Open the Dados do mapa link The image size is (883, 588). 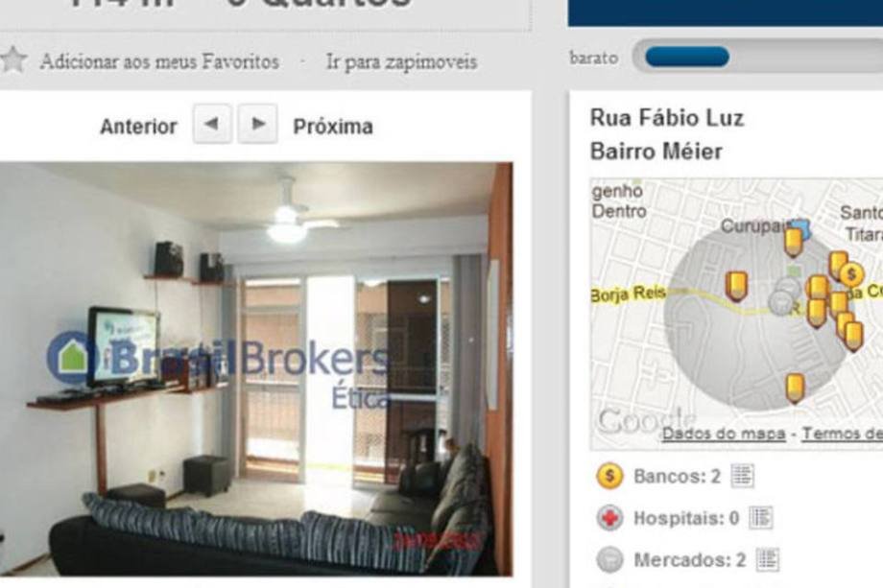tap(724, 434)
